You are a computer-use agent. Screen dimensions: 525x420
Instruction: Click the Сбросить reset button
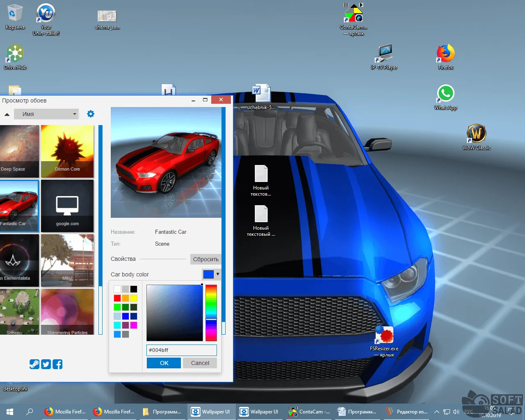click(x=205, y=259)
